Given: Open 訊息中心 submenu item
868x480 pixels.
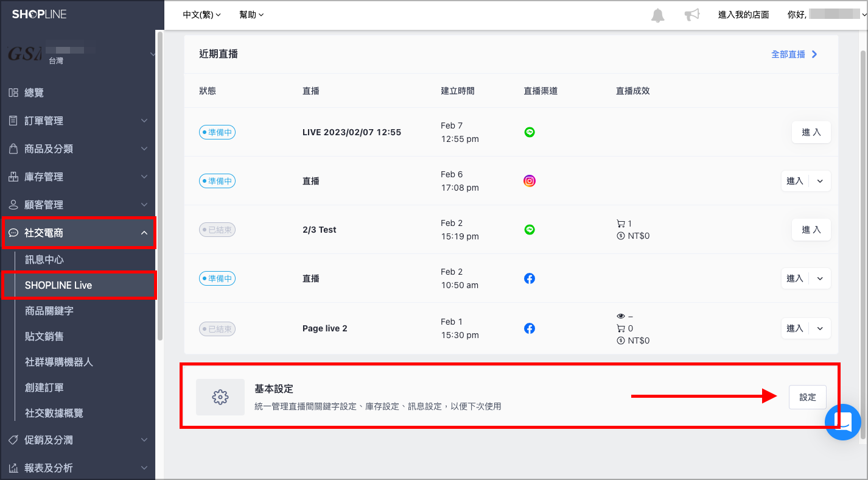Looking at the screenshot, I should [44, 259].
